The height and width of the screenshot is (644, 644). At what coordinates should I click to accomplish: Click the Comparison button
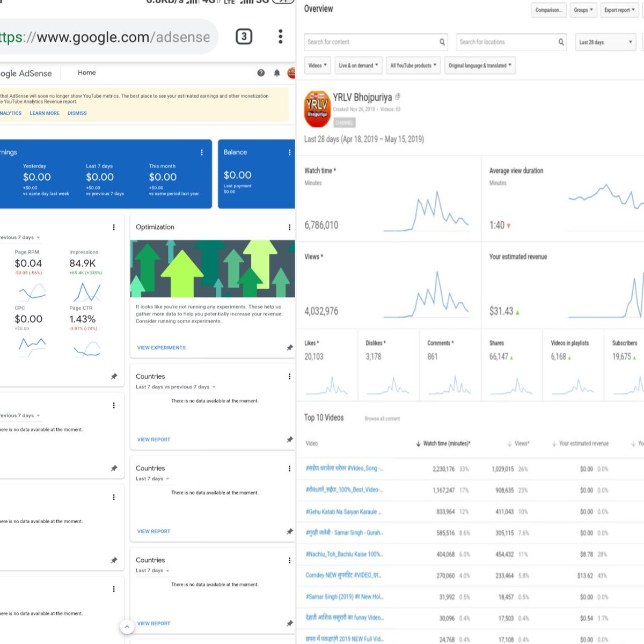(x=548, y=10)
